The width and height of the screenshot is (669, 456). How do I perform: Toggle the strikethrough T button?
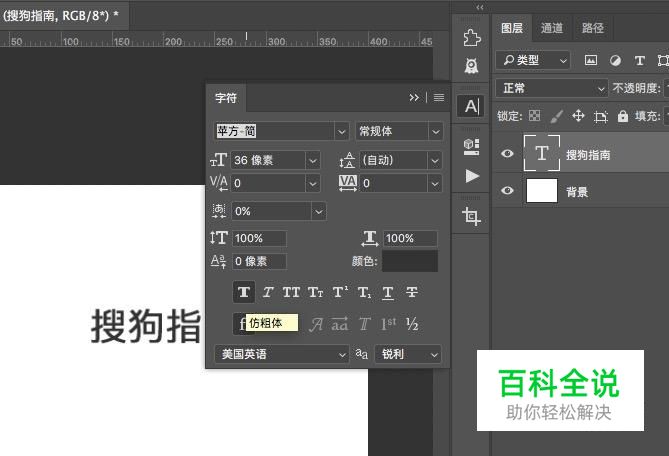point(412,292)
